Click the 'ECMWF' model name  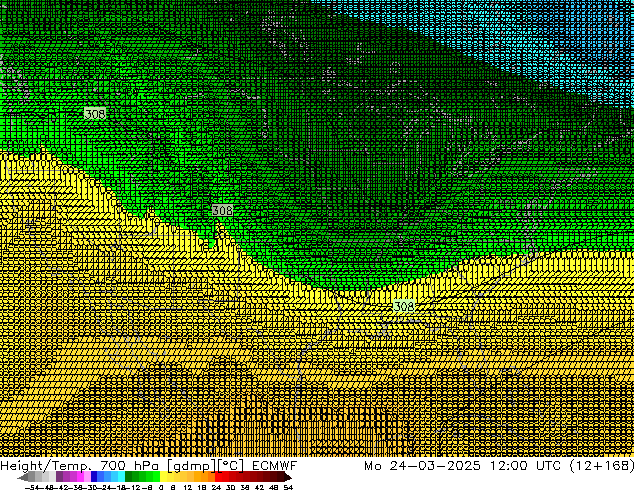pyautogui.click(x=275, y=466)
